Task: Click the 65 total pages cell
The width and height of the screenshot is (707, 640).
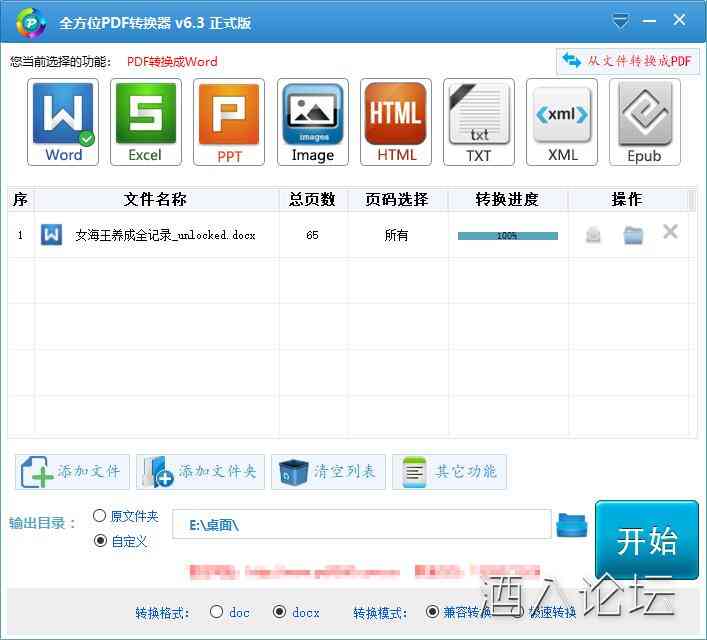Action: [312, 235]
